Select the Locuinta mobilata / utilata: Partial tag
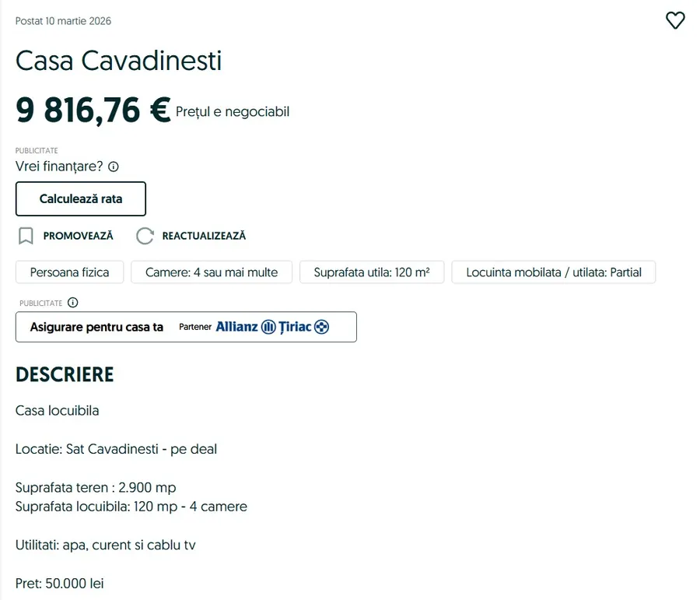 pos(554,272)
